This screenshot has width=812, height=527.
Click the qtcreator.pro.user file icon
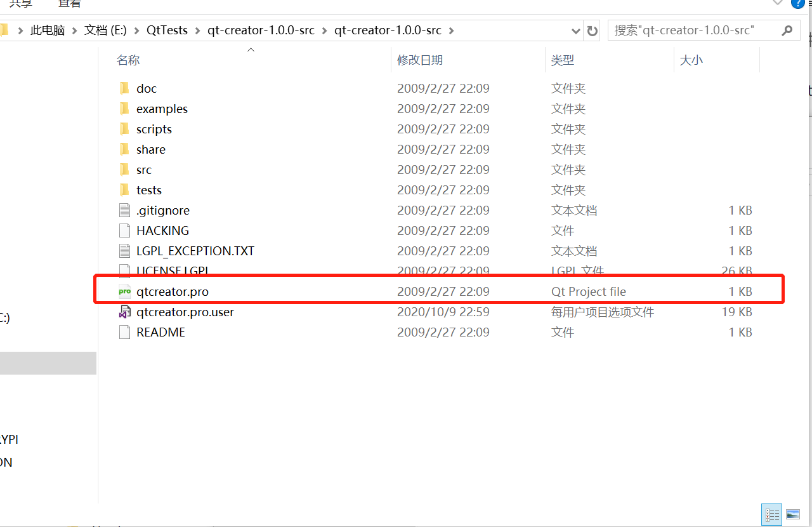click(124, 312)
